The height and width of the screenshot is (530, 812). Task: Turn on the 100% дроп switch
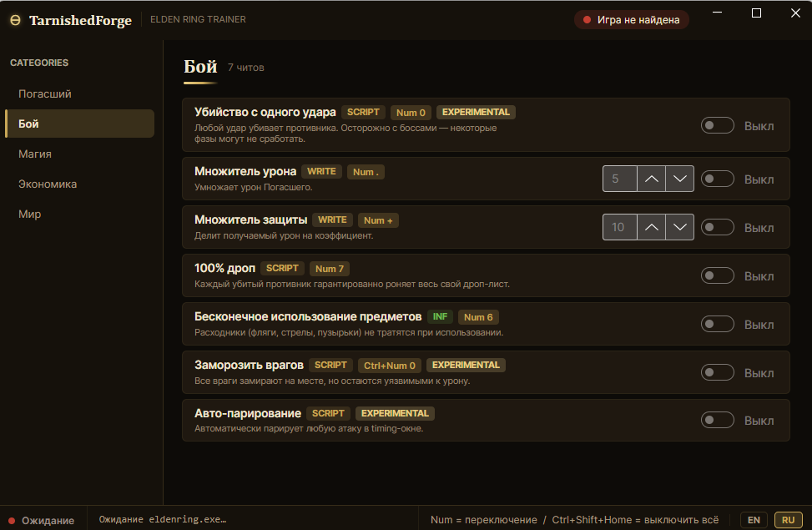click(x=717, y=275)
